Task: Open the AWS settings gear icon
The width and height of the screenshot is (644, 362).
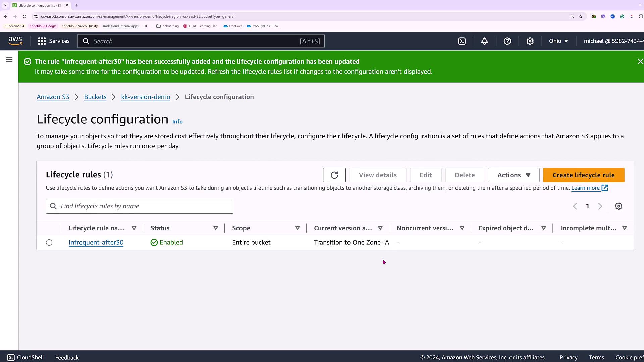Action: 530,41
